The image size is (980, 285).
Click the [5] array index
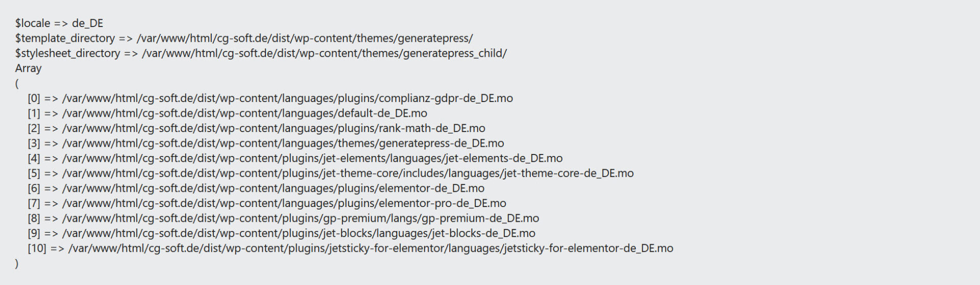click(x=34, y=173)
